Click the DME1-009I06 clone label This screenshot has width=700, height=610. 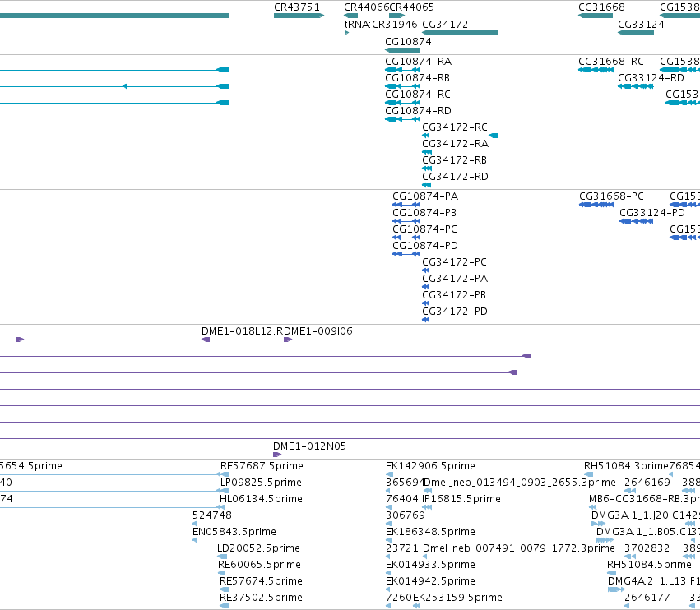click(x=318, y=331)
